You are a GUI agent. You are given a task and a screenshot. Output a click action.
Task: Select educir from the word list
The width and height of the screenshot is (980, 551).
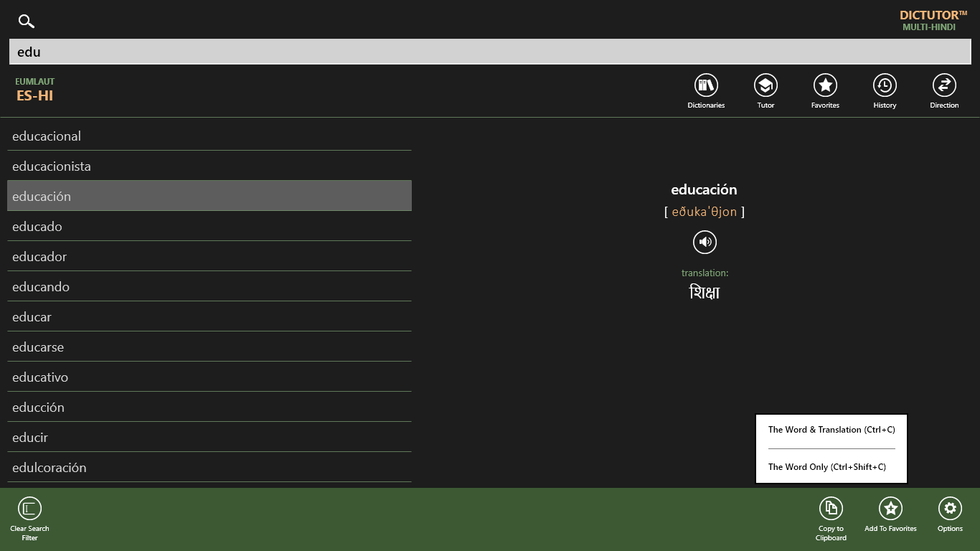(x=209, y=438)
